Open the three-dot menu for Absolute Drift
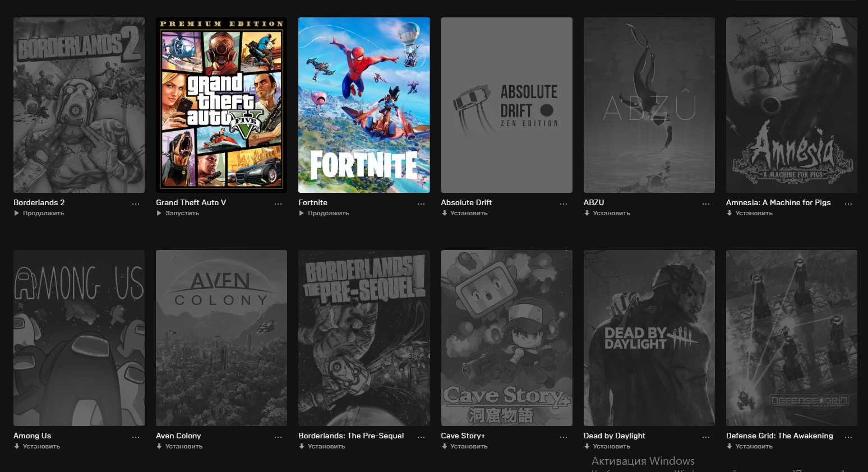Viewport: 868px width, 472px height. tap(564, 204)
